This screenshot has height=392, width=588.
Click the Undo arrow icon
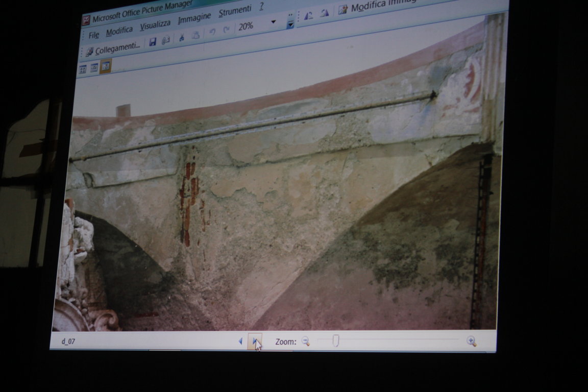[x=212, y=32]
